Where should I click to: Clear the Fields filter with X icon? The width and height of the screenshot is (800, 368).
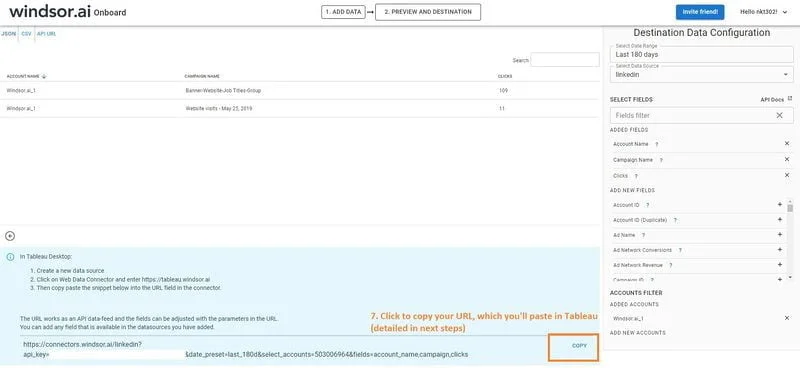point(780,115)
